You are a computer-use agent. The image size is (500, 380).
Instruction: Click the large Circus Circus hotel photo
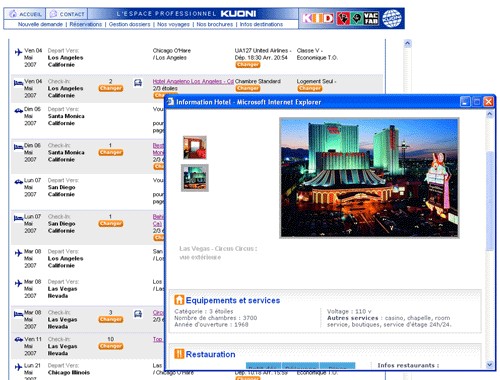369,178
